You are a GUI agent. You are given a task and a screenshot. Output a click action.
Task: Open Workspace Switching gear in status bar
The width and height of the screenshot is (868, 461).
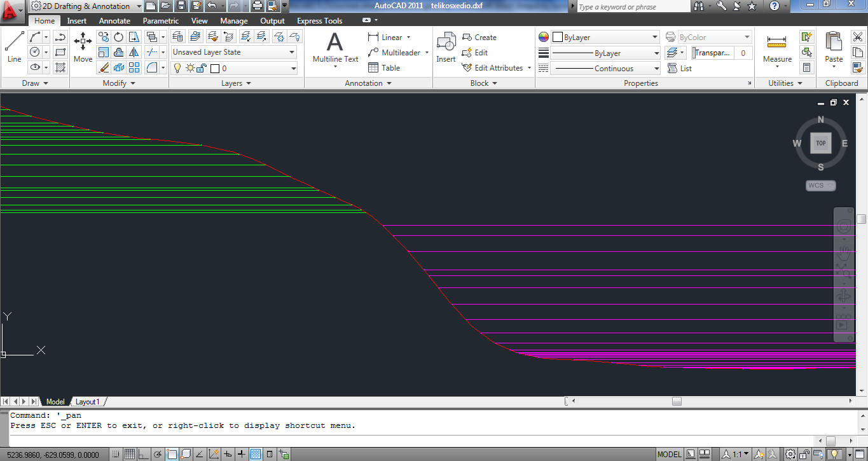tap(790, 454)
